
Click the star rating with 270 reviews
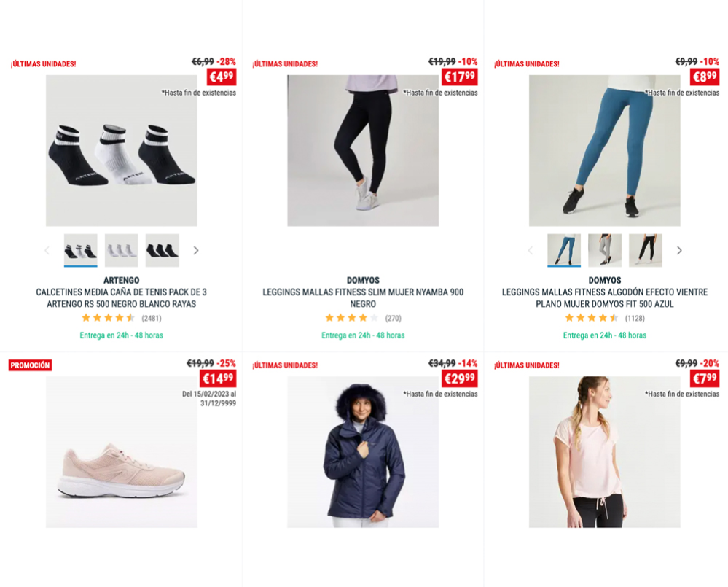[x=351, y=318]
